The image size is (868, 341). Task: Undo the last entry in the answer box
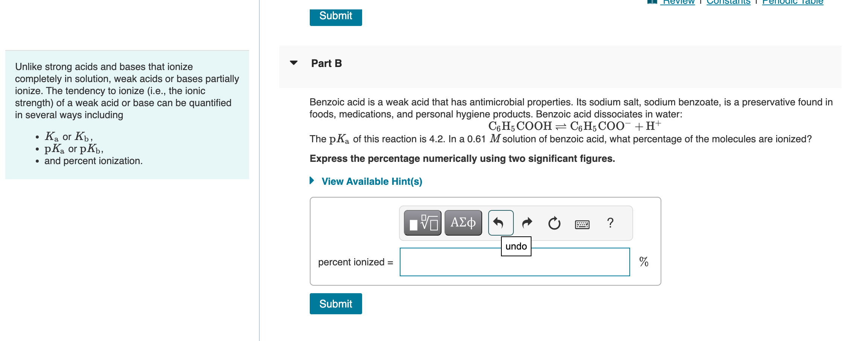pyautogui.click(x=501, y=222)
